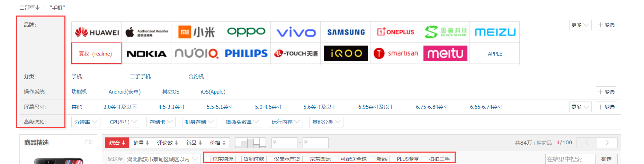
Task: Select the 合约机 category
Action: (196, 77)
